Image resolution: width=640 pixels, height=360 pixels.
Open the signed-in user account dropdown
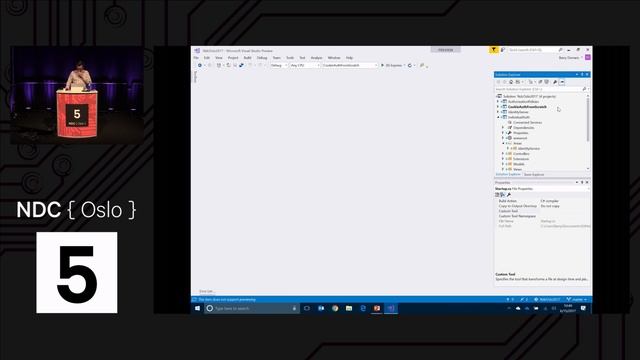tap(570, 58)
